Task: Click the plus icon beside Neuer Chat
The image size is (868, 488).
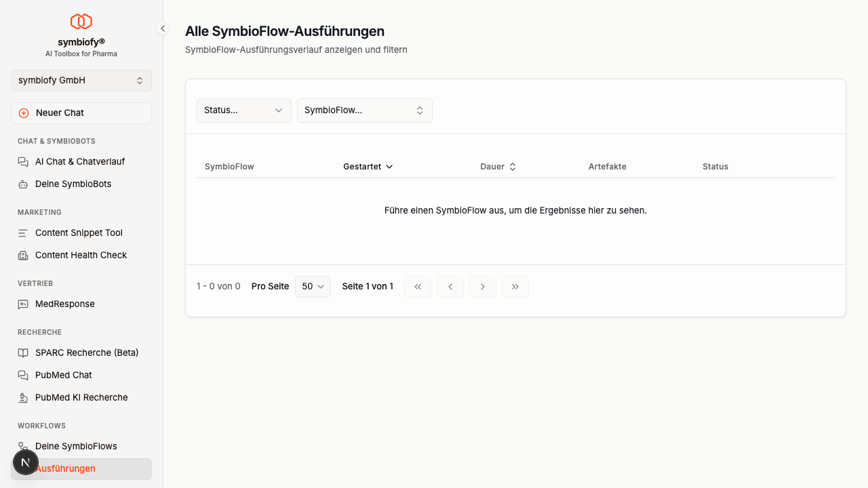Action: tap(24, 113)
